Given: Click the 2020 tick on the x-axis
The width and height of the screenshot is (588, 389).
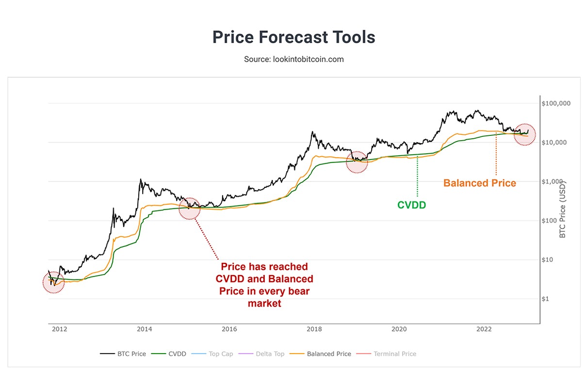Looking at the screenshot, I should 399,329.
